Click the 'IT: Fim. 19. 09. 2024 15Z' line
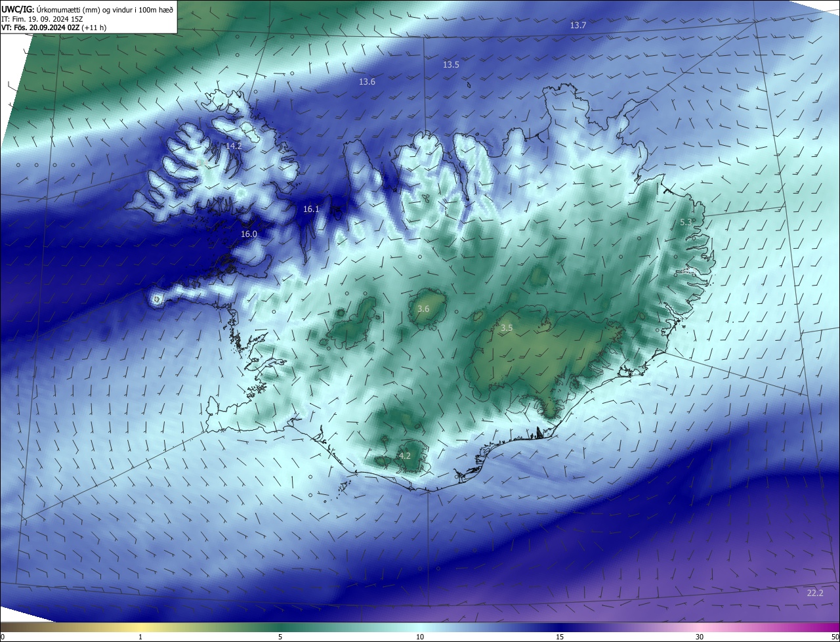This screenshot has width=840, height=642. [x=43, y=18]
